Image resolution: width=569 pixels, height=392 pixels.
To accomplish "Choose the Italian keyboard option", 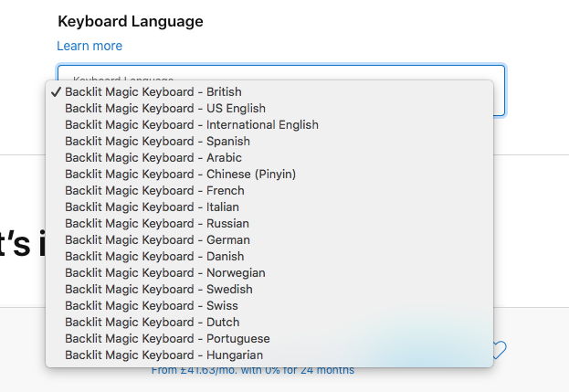I will [269, 207].
